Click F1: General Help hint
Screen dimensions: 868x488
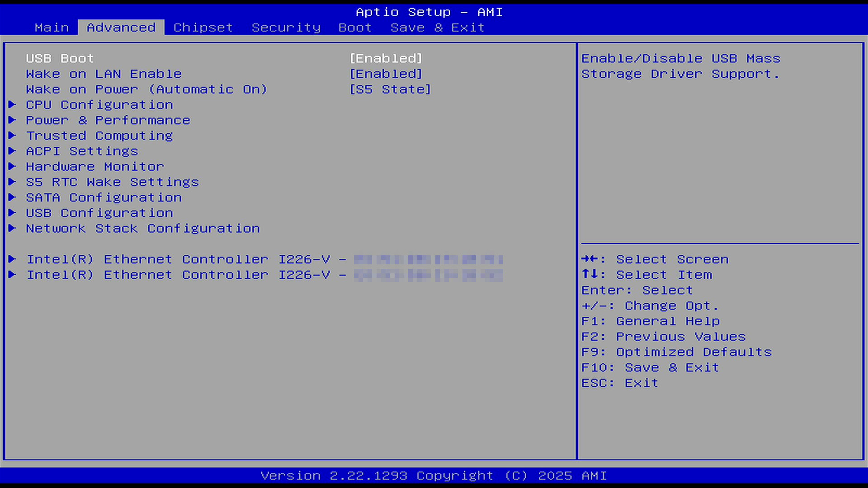651,321
